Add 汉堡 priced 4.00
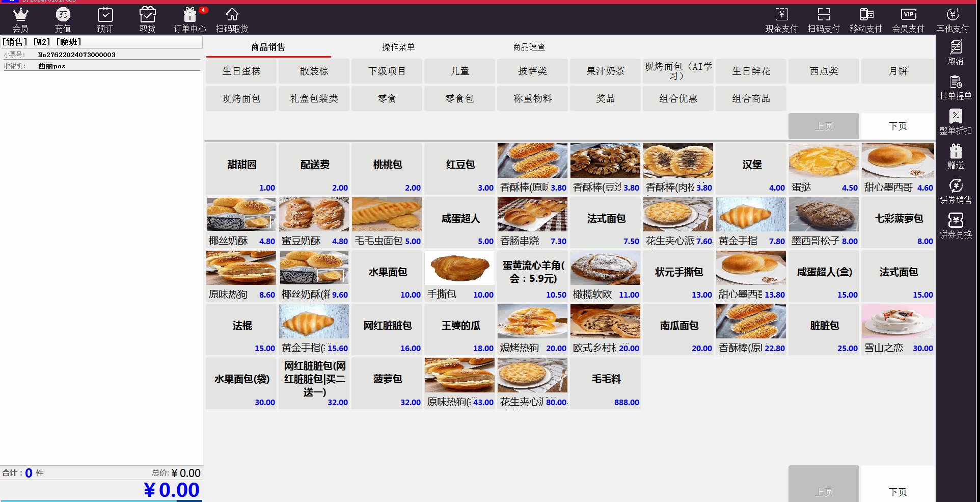The width and height of the screenshot is (980, 502). pos(751,169)
